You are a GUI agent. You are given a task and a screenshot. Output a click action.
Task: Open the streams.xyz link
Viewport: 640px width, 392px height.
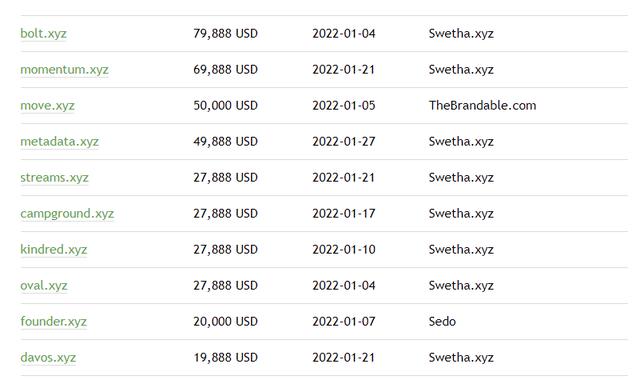(54, 177)
